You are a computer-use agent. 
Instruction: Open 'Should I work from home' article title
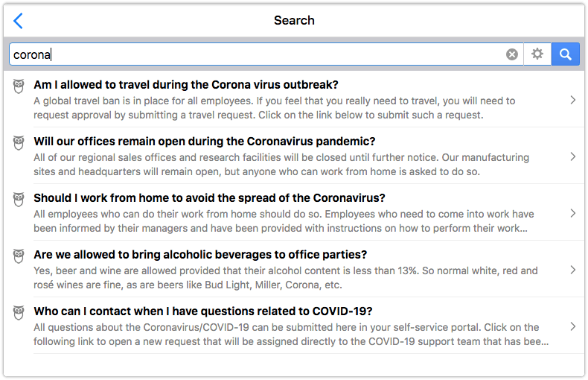click(209, 198)
